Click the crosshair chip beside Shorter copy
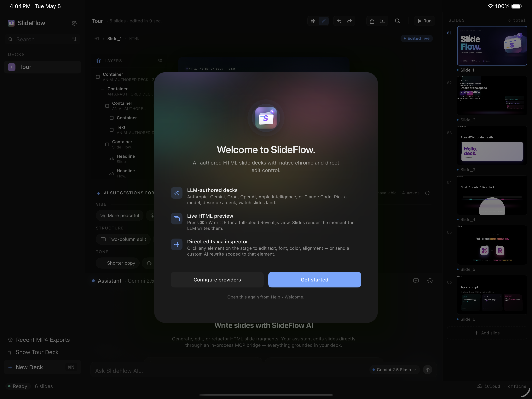 (x=149, y=263)
